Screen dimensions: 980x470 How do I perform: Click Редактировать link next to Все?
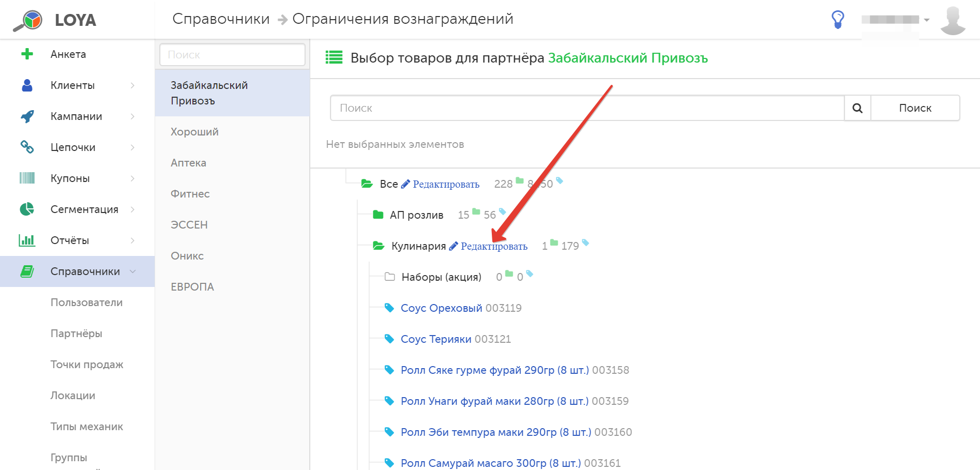(x=446, y=184)
